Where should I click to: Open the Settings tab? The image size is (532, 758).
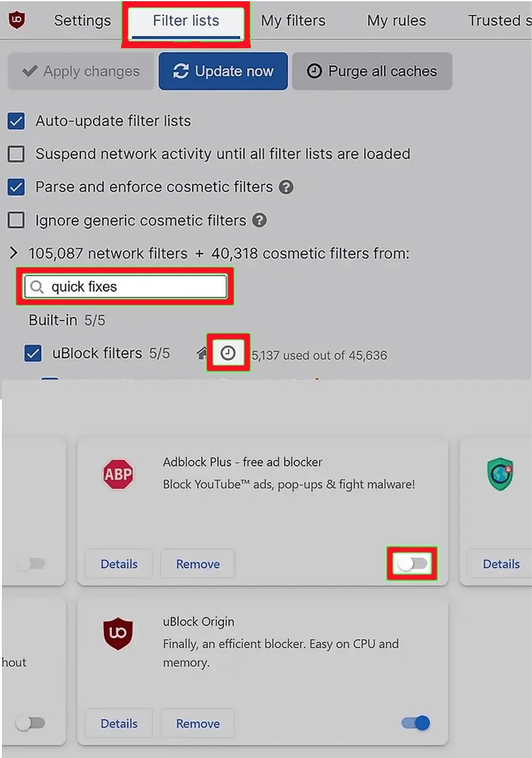pyautogui.click(x=82, y=20)
